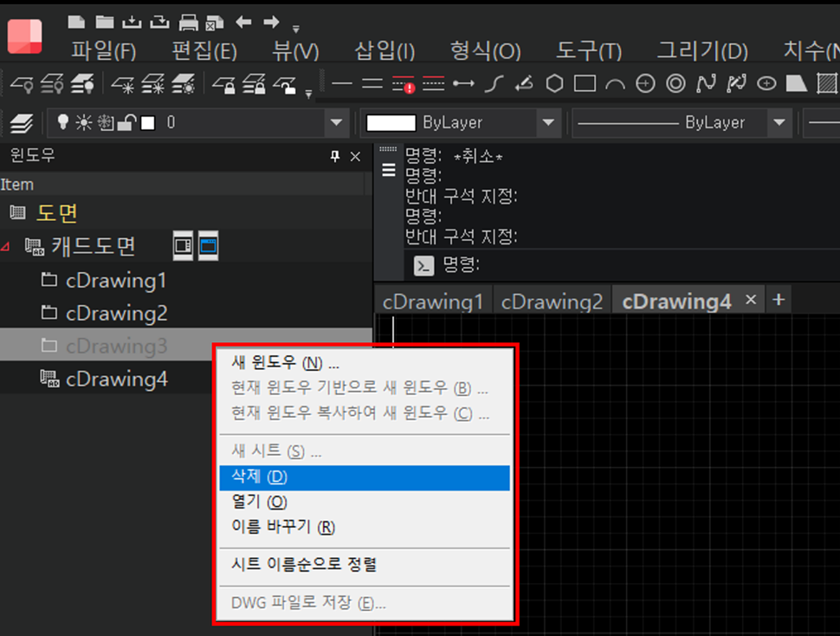This screenshot has height=636, width=840.
Task: Choose 열기 (O) in the context menu
Action: click(x=365, y=503)
